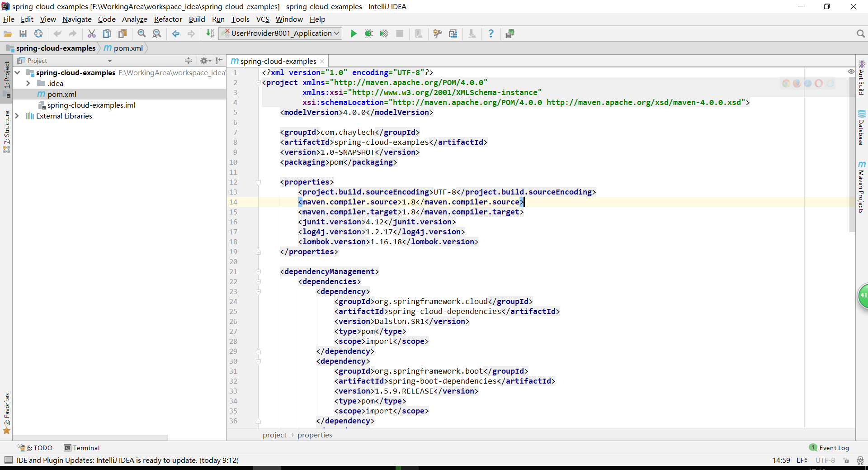The width and height of the screenshot is (868, 470).
Task: Toggle the Z: Structure tool window
Action: click(x=7, y=132)
